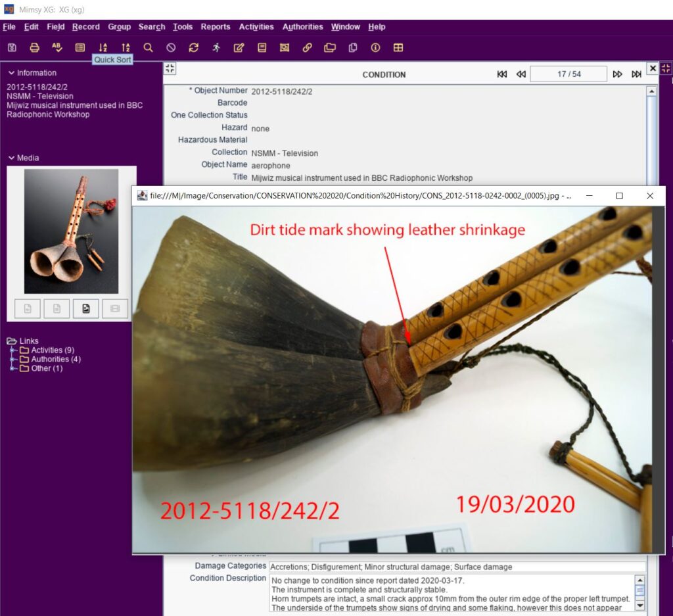The height and width of the screenshot is (616, 673).
Task: Open the Field menu
Action: coord(56,26)
